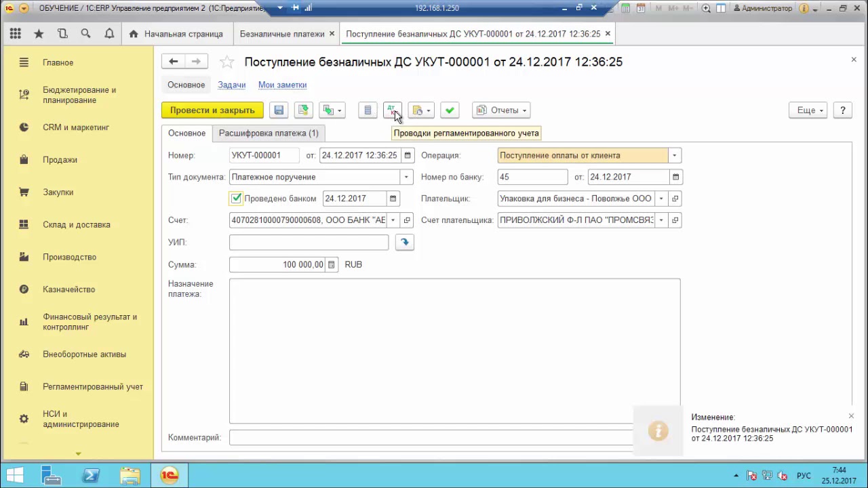Viewport: 868px width, 488px height.
Task: Open Регламентированный учет section
Action: pyautogui.click(x=92, y=387)
